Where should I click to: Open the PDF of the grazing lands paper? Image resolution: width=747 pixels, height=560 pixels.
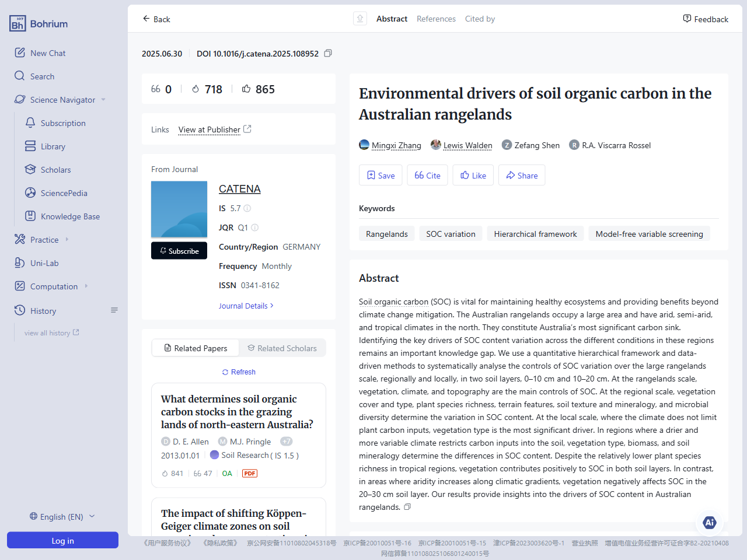tap(249, 473)
